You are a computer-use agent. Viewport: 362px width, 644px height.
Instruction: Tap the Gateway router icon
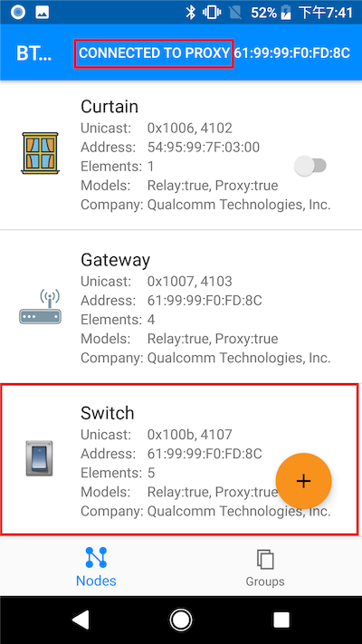[x=40, y=306]
